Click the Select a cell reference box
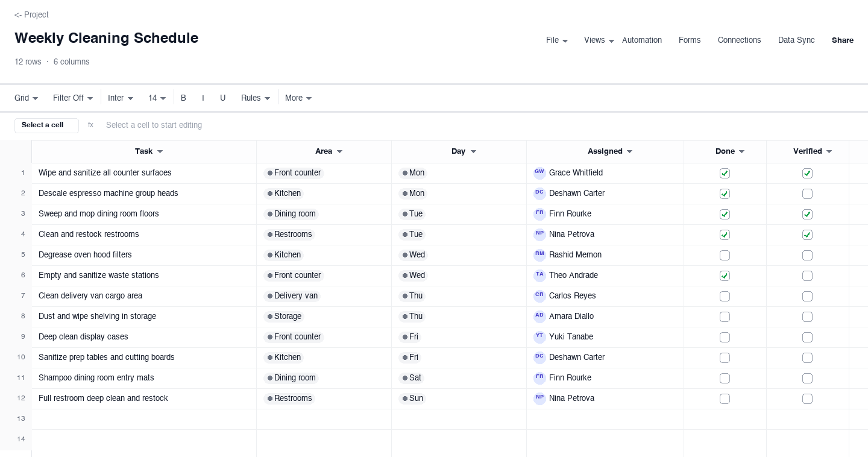868x457 pixels. [x=46, y=125]
